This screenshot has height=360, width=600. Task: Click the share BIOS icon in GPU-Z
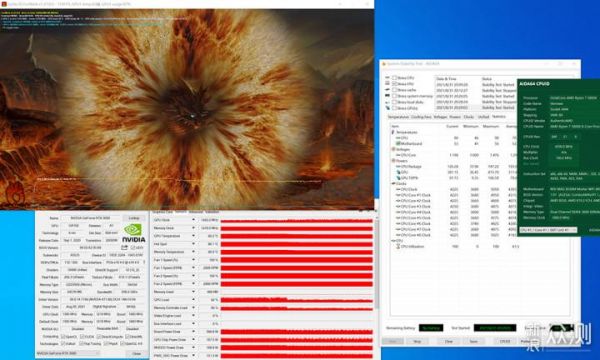[x=124, y=248]
